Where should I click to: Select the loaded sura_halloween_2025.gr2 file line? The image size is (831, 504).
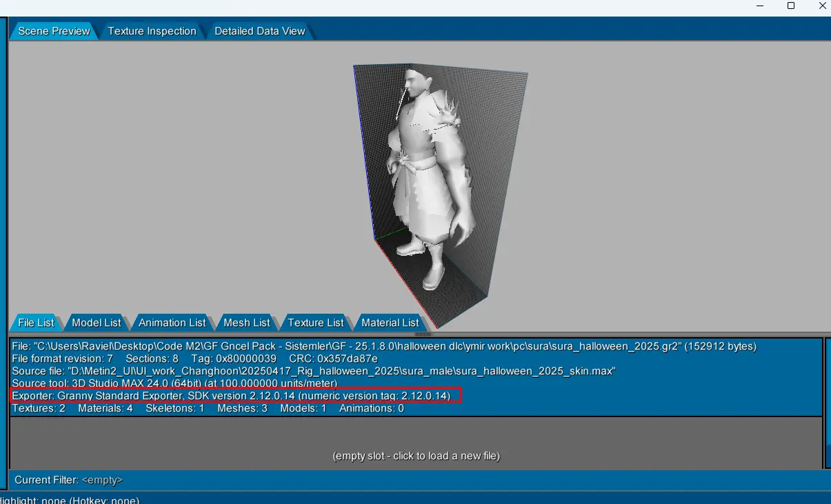point(383,346)
